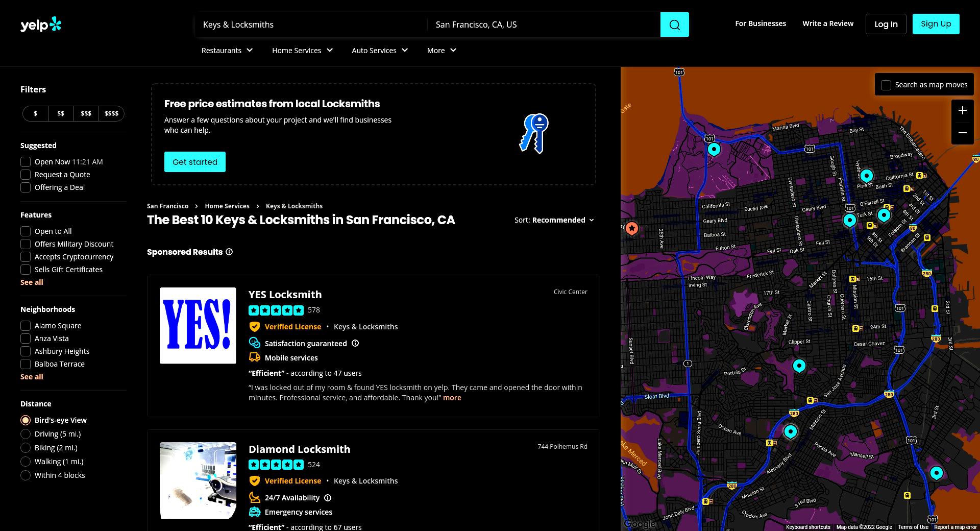Click map pin near Ocean Ave
Image resolution: width=980 pixels, height=531 pixels.
[790, 431]
